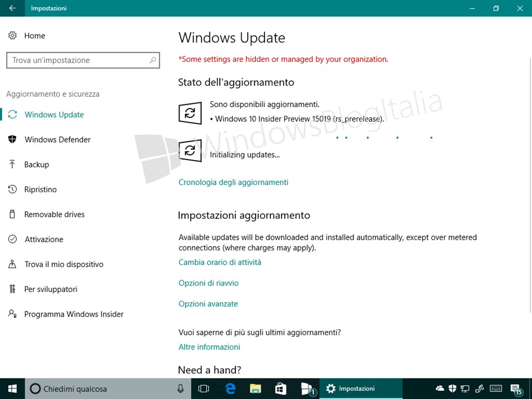532x399 pixels.
Task: Open Per sviluppatori label in sidebar
Action: [51, 289]
